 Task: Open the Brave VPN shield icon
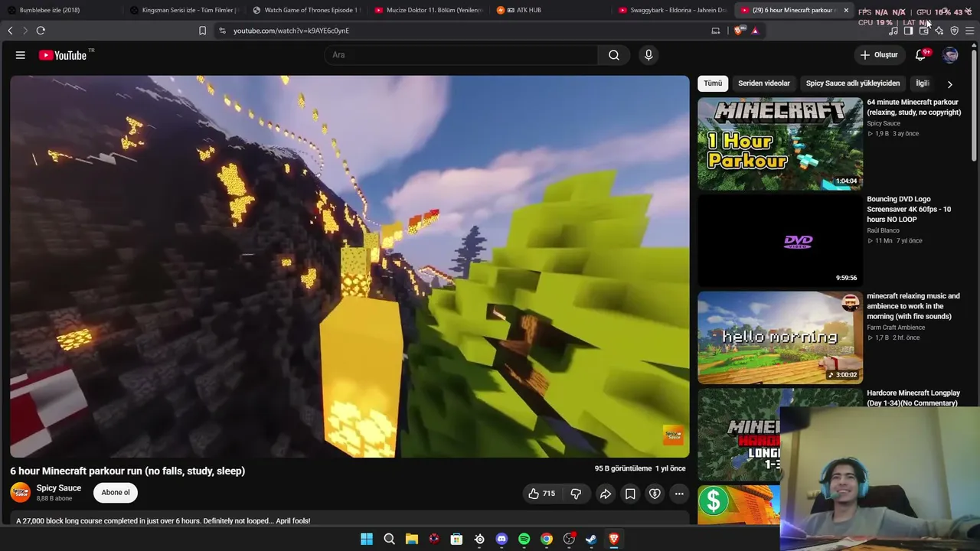[x=955, y=31]
